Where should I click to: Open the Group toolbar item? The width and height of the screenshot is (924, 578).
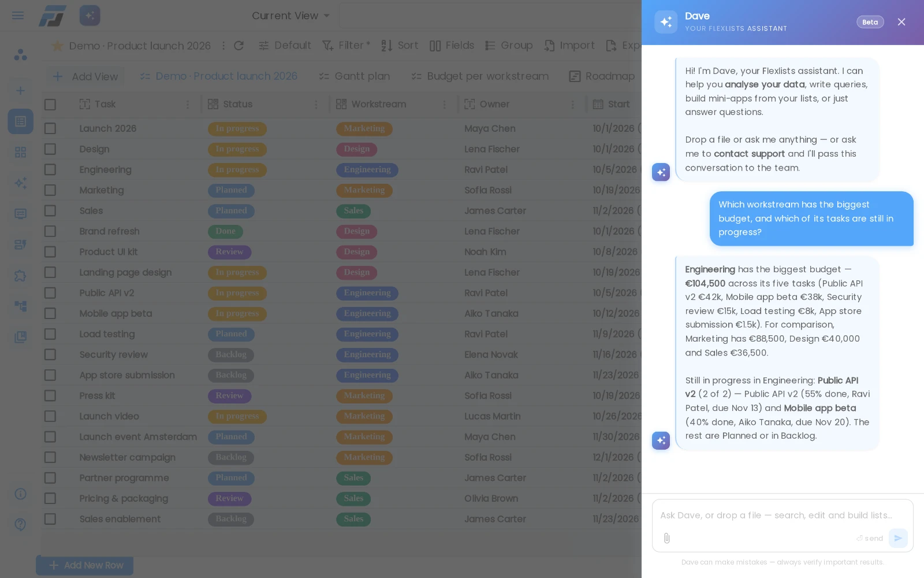coord(509,46)
